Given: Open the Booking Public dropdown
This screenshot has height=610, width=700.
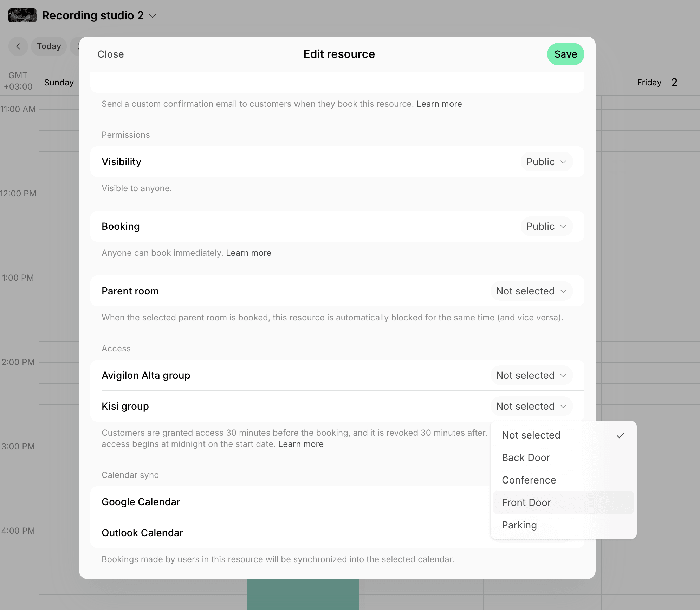Looking at the screenshot, I should (x=546, y=226).
